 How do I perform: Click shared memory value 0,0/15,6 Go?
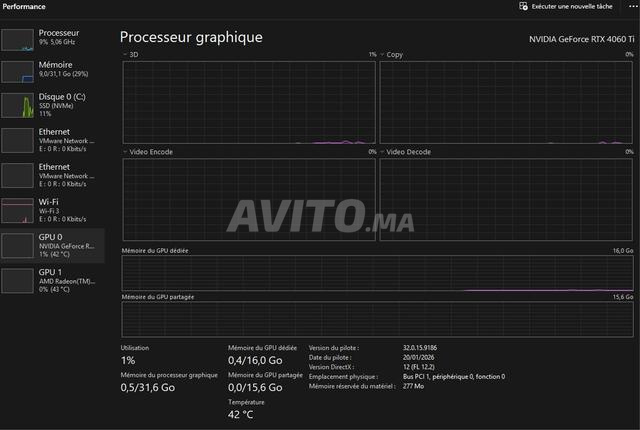[255, 387]
